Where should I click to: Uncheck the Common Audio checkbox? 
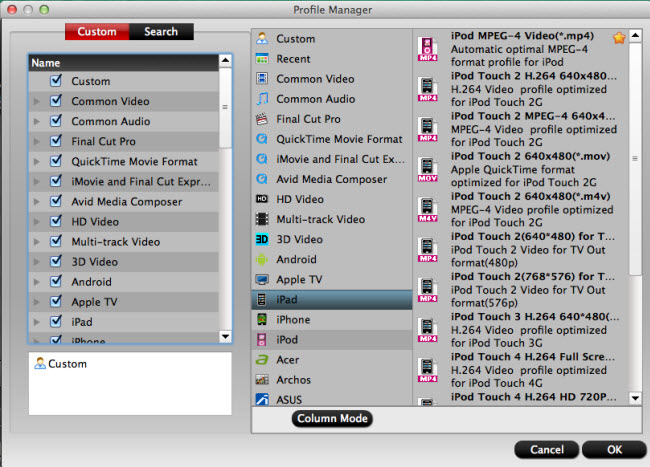56,121
